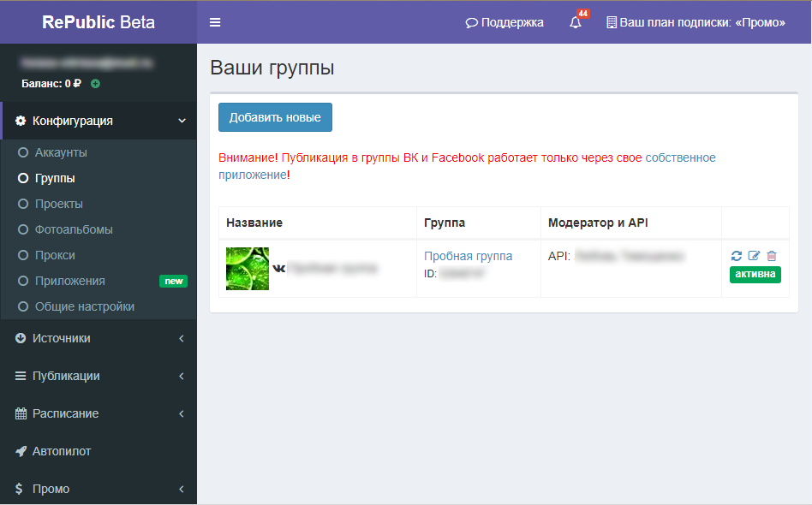Click the Добавить новые button
This screenshot has height=505, width=812.
(x=275, y=117)
